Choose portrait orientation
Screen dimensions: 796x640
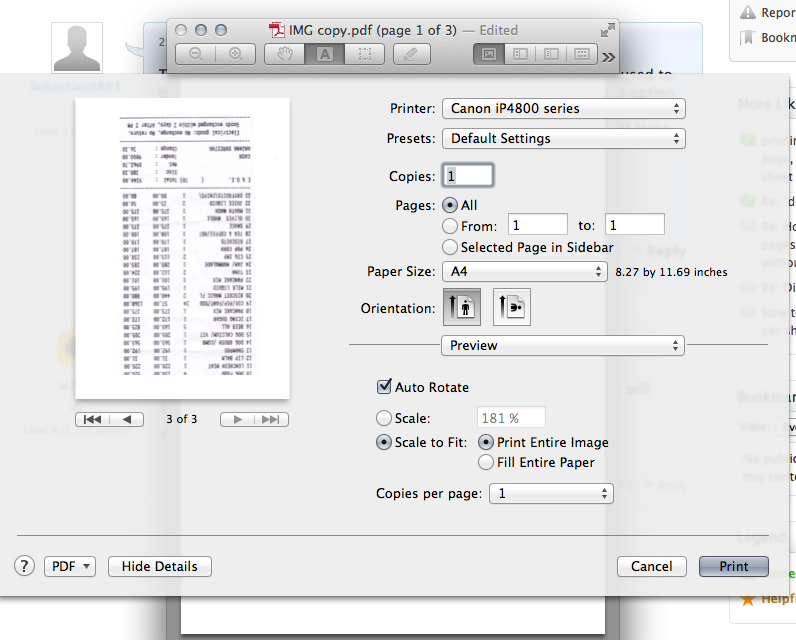(462, 307)
